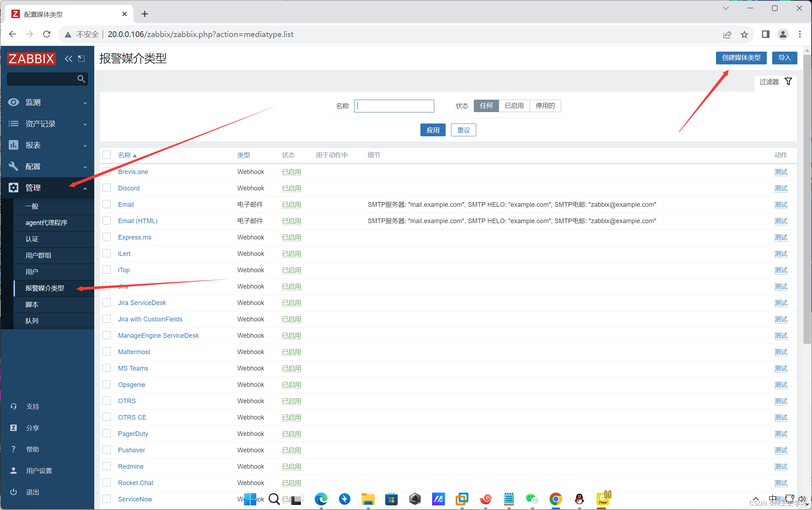Screen dimensions: 812x510
Task: Click the 退出 power icon
Action: [14, 492]
